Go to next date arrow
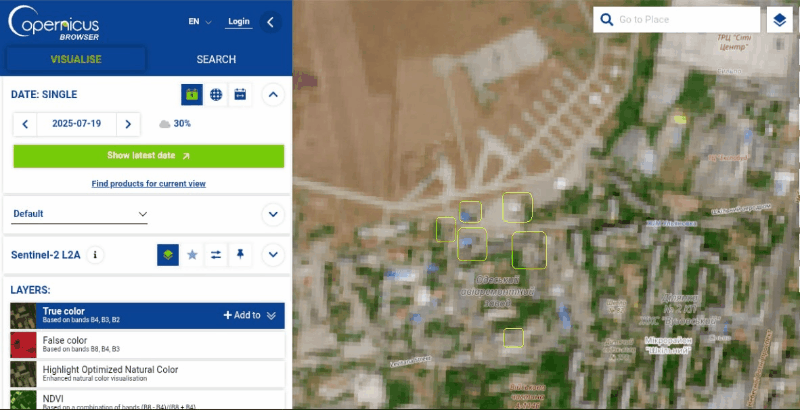 128,124
